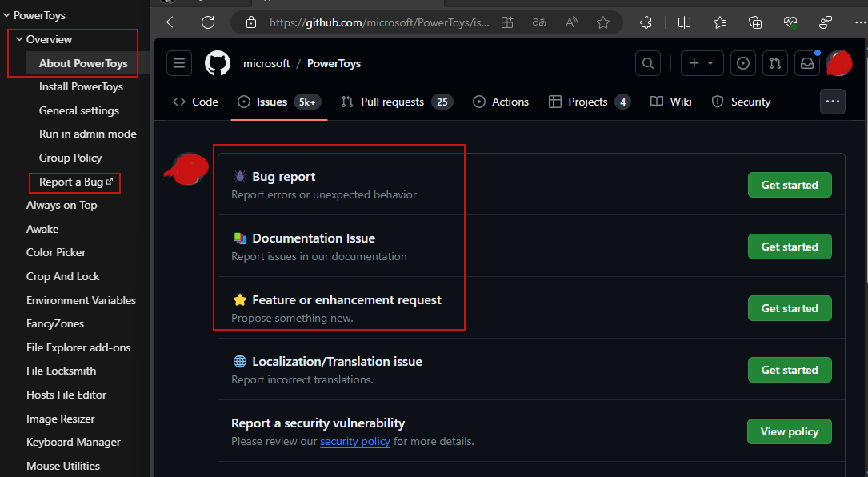The image size is (868, 477).
Task: Add page to favorites star icon
Action: [603, 22]
